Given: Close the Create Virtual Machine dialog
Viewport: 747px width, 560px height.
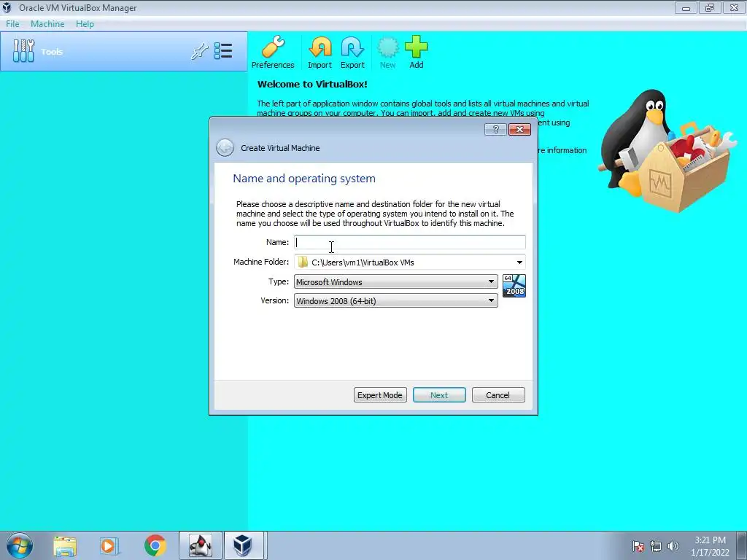Looking at the screenshot, I should pos(519,130).
